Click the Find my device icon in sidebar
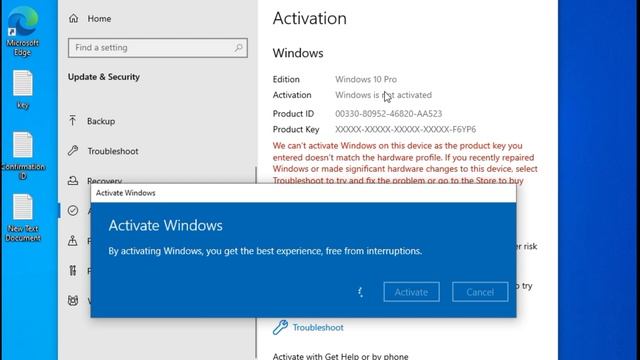 click(73, 240)
